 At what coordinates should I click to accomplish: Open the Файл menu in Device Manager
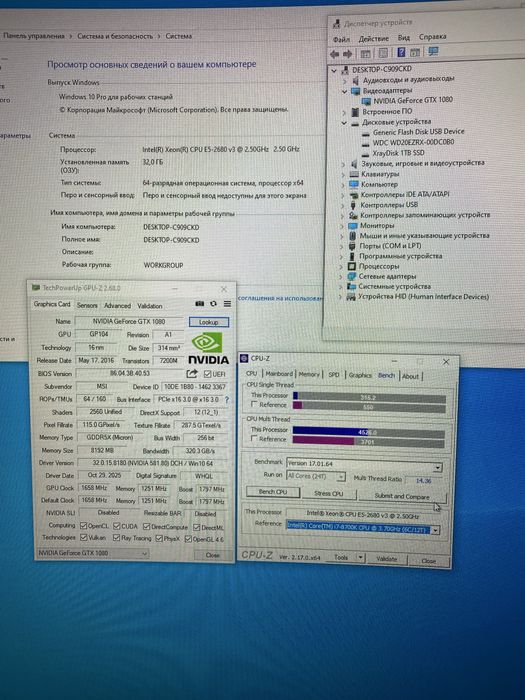pyautogui.click(x=341, y=40)
